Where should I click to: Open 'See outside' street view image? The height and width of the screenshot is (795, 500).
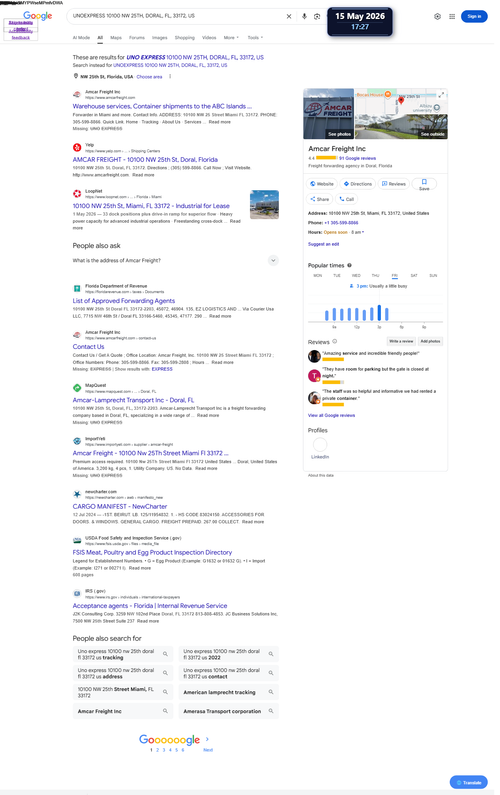point(401,126)
